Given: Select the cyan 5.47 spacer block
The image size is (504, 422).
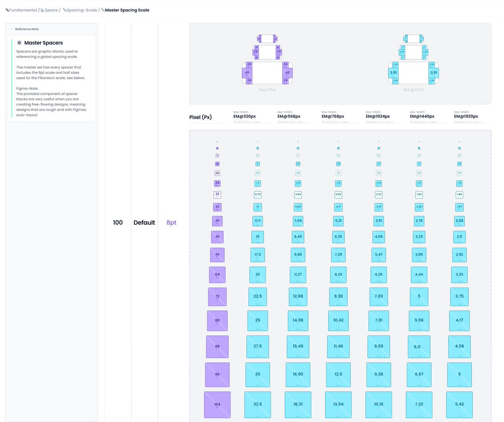Looking at the screenshot, I should [378, 255].
